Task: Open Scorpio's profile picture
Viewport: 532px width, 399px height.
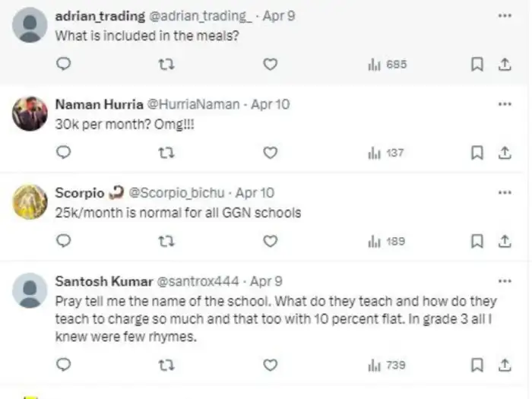Action: (x=30, y=201)
